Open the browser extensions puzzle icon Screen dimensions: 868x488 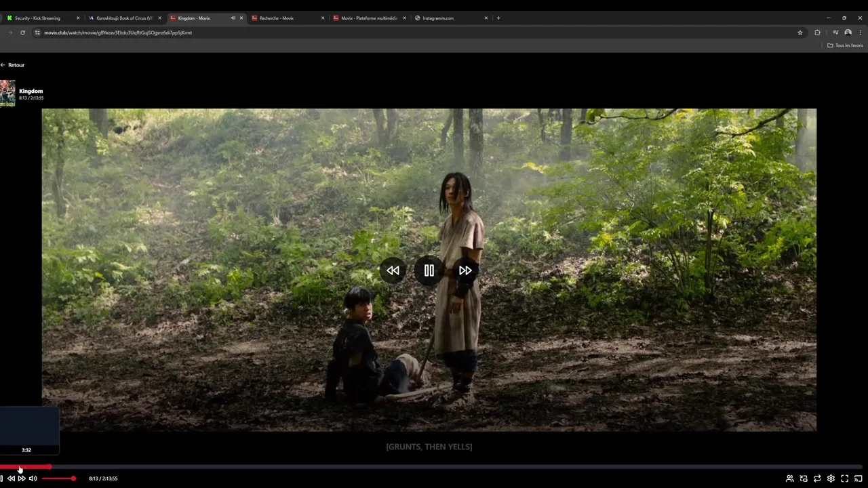pos(817,33)
